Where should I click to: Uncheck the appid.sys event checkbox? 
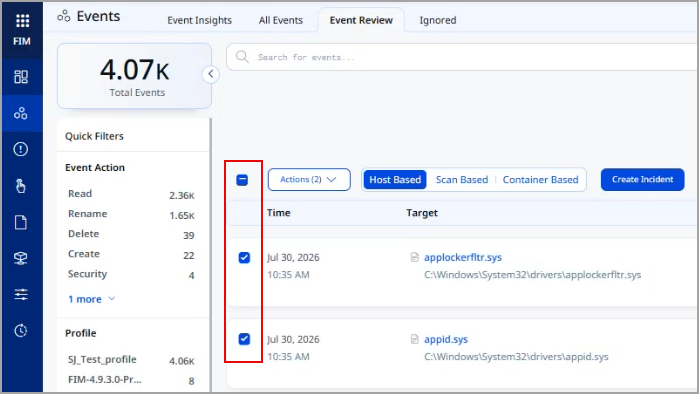tap(244, 339)
